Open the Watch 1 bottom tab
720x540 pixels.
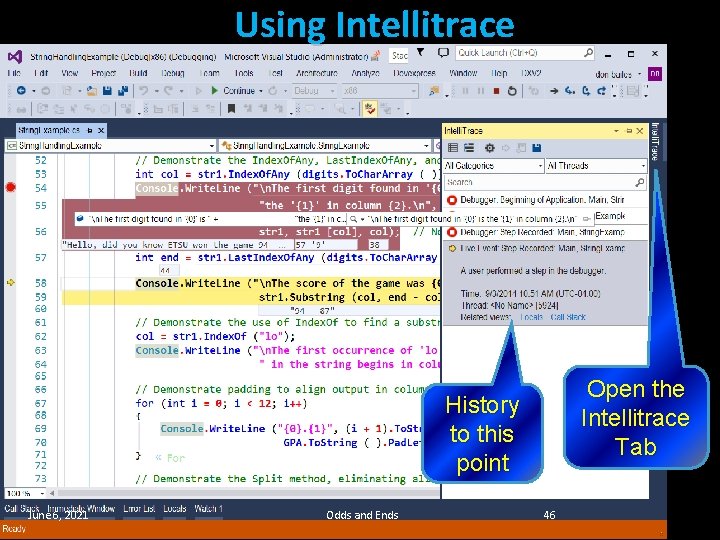[x=208, y=508]
